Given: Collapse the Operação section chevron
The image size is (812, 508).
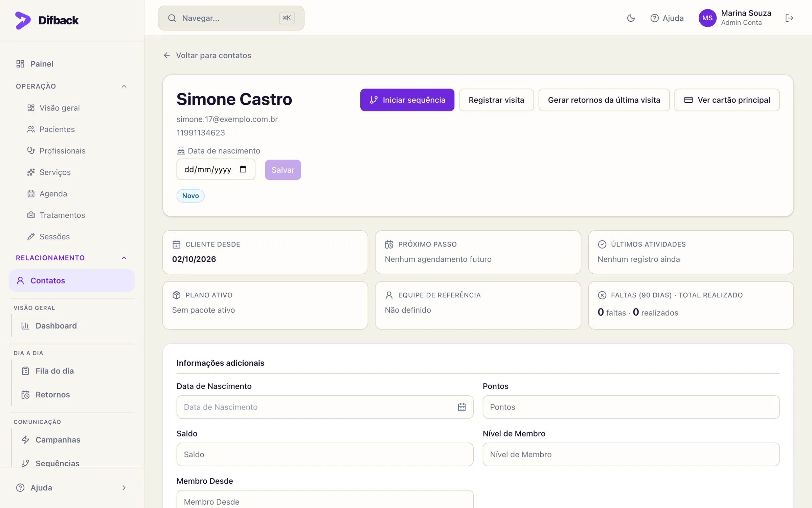Looking at the screenshot, I should tap(124, 86).
